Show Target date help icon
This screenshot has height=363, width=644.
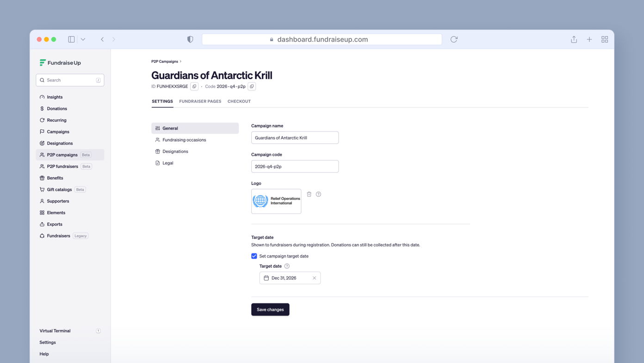[287, 266]
